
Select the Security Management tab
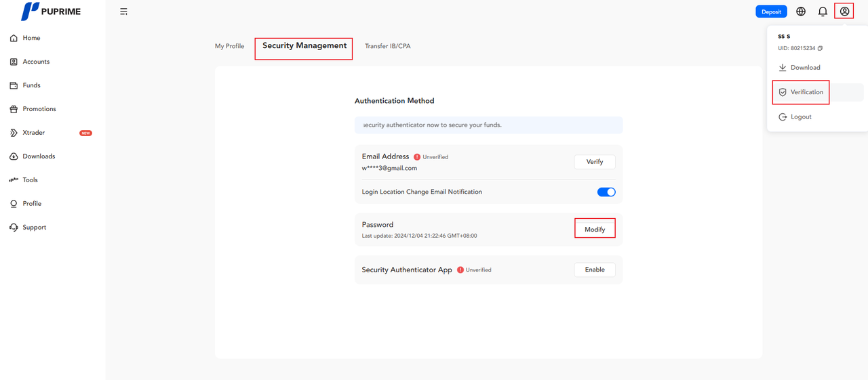click(x=304, y=46)
